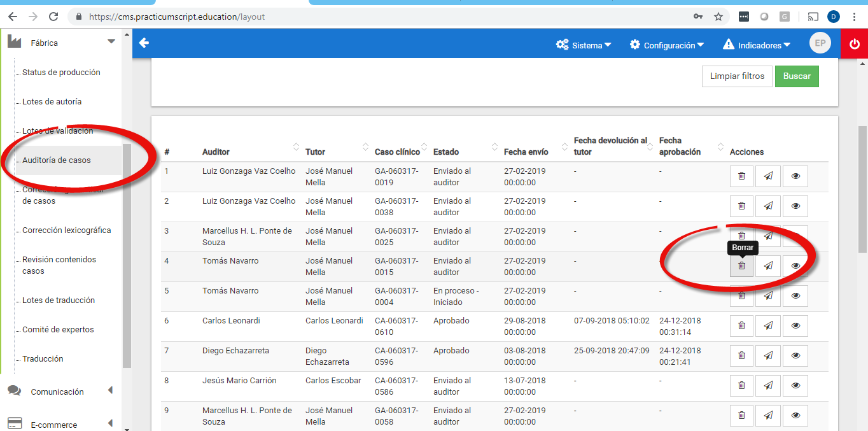Click the green Buscar button
The image size is (868, 431).
tap(797, 76)
